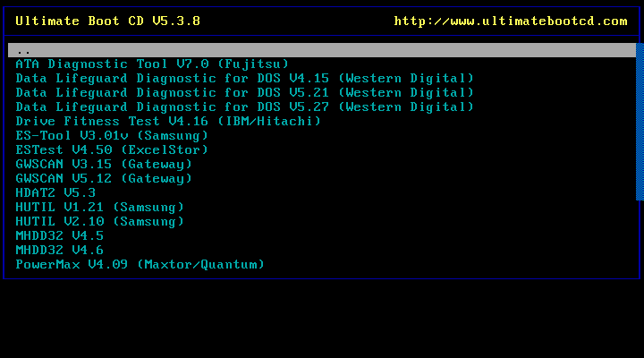Select HUTIL V2.10 (Samsung)

(x=99, y=222)
